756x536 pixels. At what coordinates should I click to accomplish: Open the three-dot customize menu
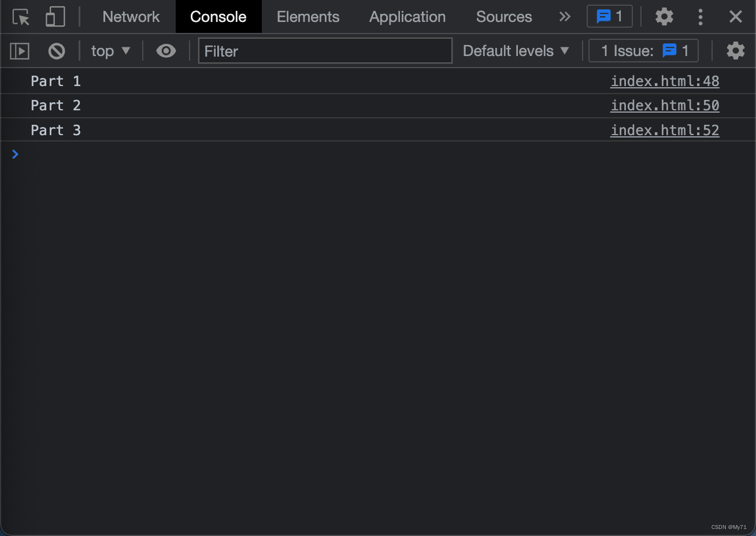click(700, 17)
